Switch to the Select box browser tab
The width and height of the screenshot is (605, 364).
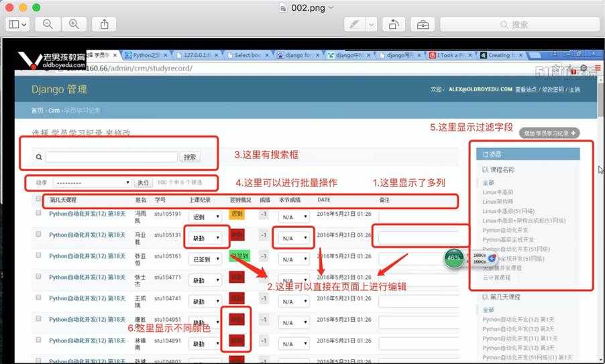[248, 56]
